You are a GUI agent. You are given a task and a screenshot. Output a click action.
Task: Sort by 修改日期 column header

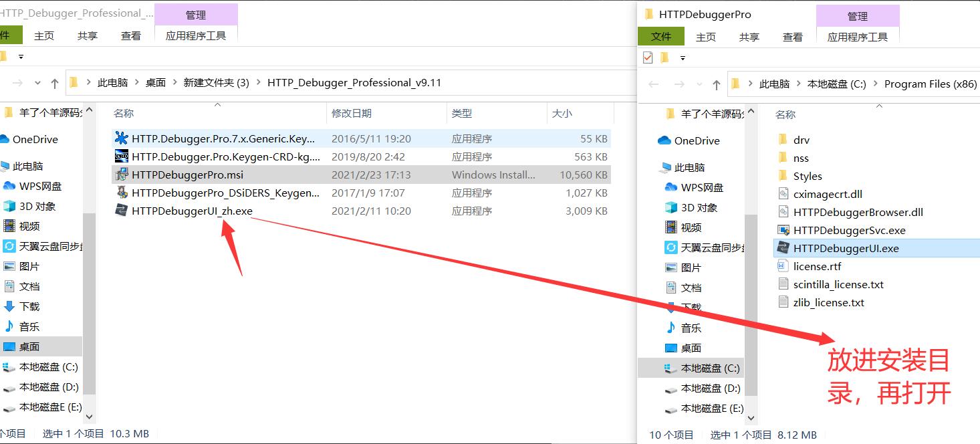386,114
